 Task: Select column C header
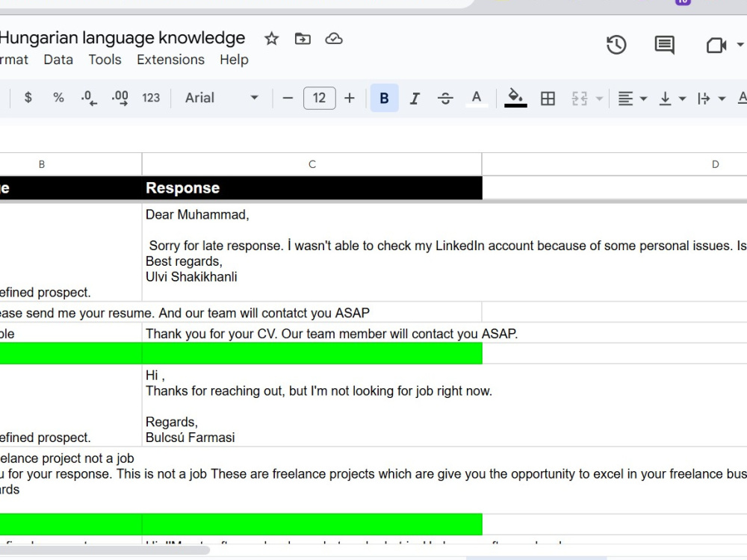(312, 164)
